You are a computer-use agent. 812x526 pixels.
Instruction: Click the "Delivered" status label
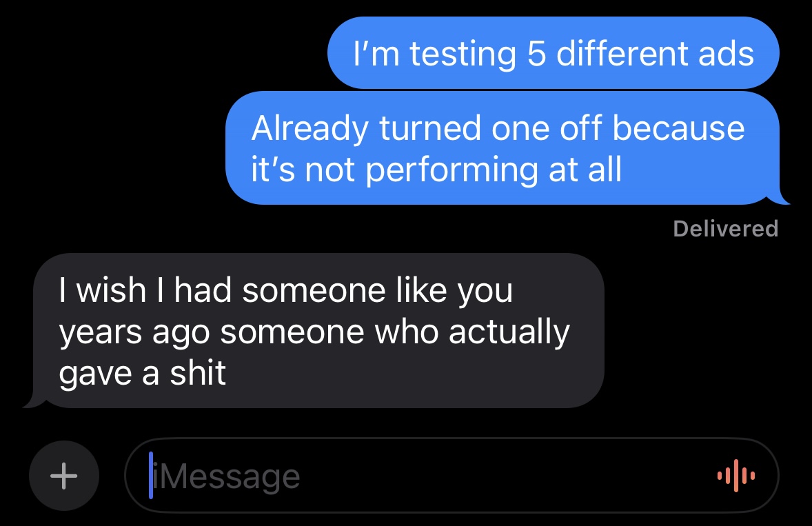pos(725,228)
